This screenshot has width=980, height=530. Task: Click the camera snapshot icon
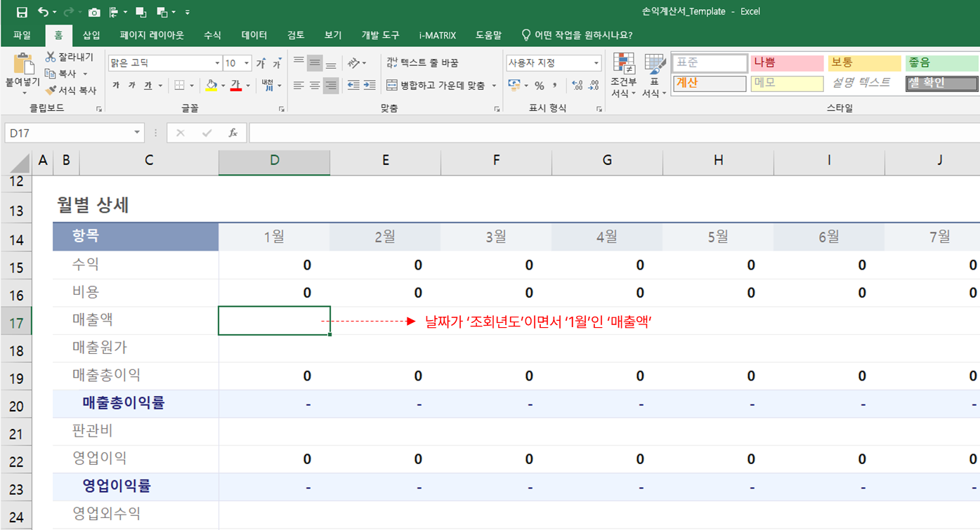coord(94,12)
